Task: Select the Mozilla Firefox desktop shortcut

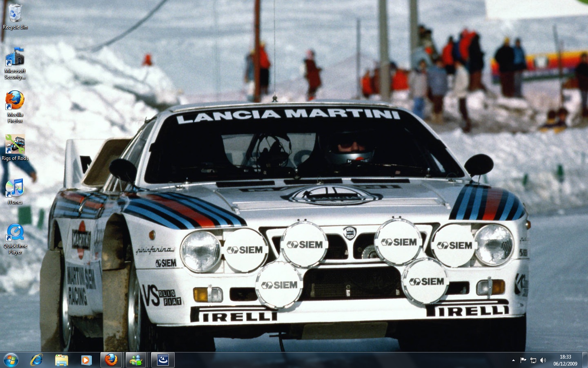Action: (x=15, y=107)
